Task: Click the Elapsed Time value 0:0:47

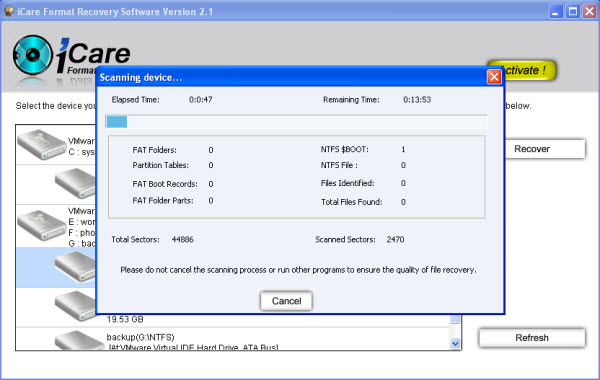Action: point(201,99)
